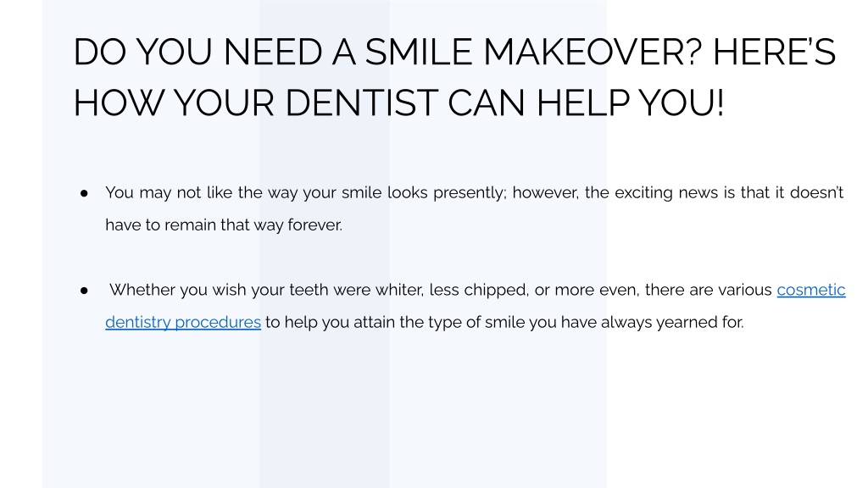This screenshot has width=868, height=488.
Task: Click 'HERE'S' at the title's end
Action: coord(774,53)
